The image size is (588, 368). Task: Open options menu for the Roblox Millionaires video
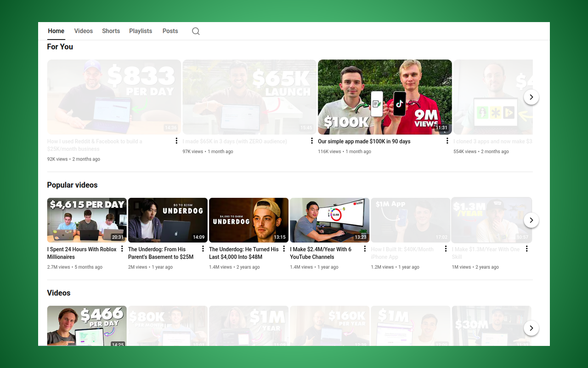click(x=122, y=248)
